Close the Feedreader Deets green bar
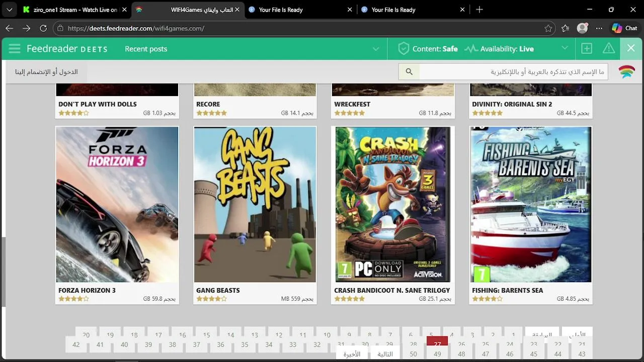Viewport: 644px width, 362px height. 631,49
